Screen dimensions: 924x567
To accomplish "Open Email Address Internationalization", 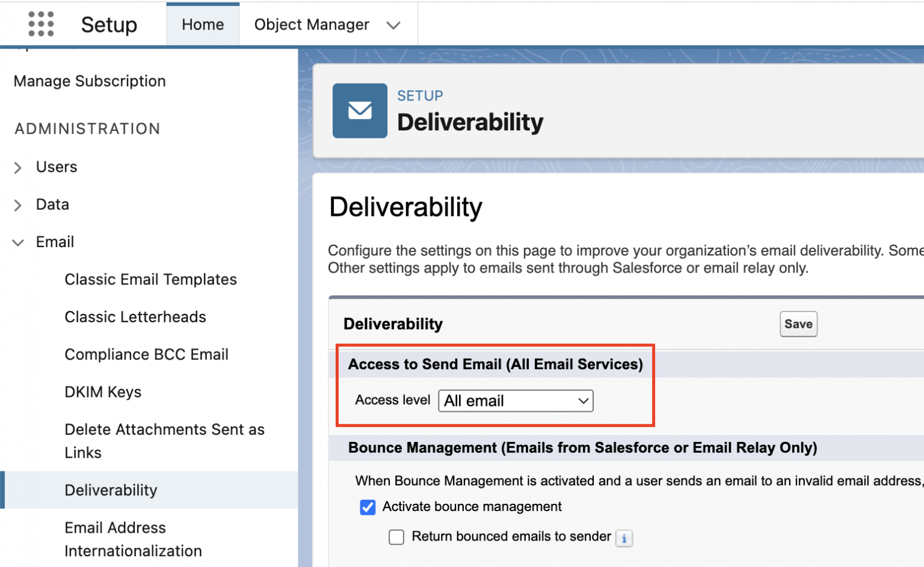I will pos(132,539).
